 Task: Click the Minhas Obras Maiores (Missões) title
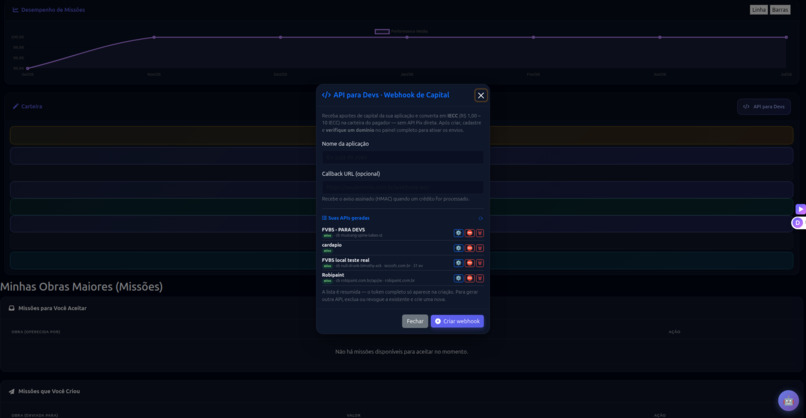[81, 286]
